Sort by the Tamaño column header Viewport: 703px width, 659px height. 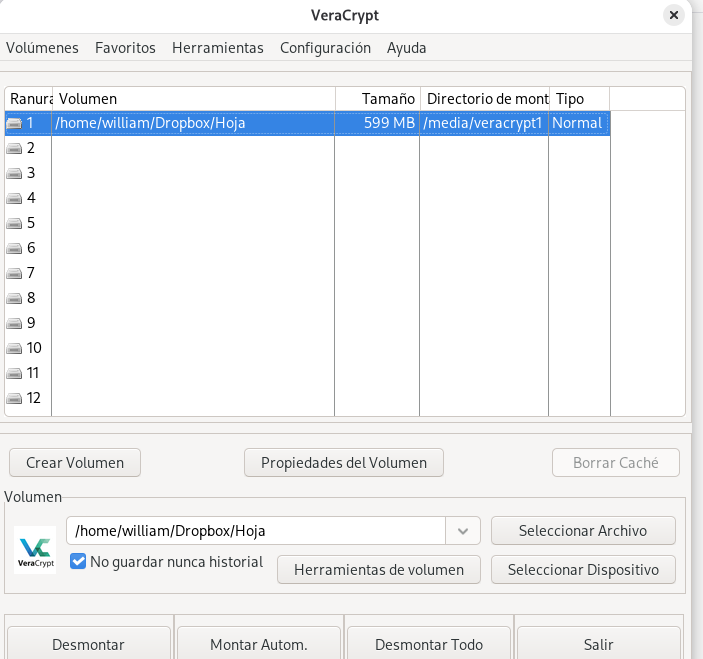point(377,99)
